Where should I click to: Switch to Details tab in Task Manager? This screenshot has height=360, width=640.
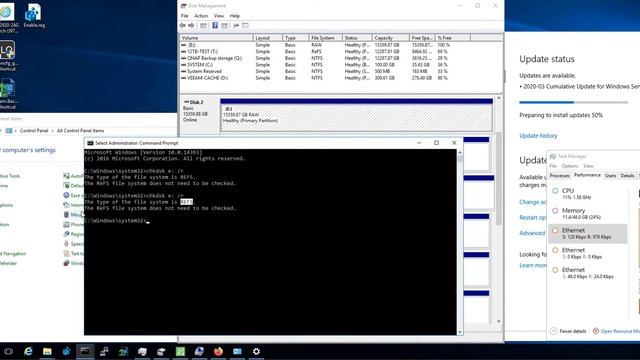coord(627,176)
